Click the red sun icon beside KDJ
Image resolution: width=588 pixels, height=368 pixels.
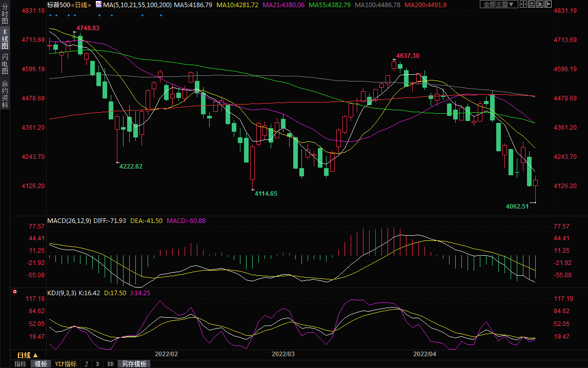click(x=15, y=292)
